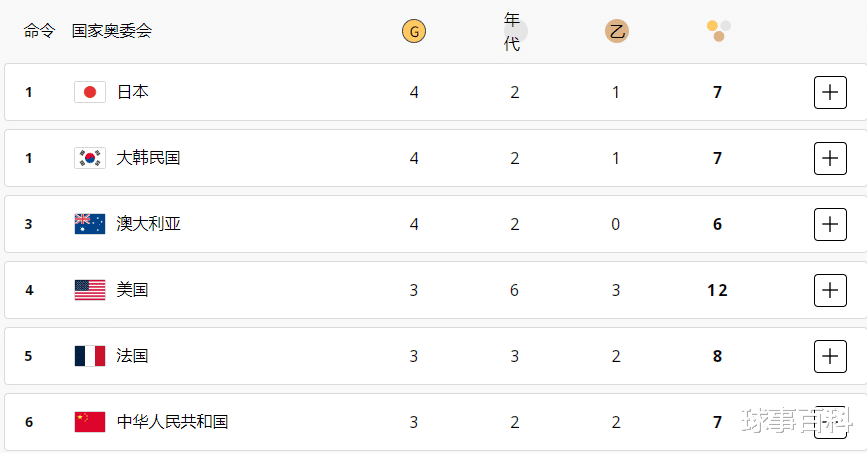Open the 中华人民共和国 country link

tap(173, 422)
